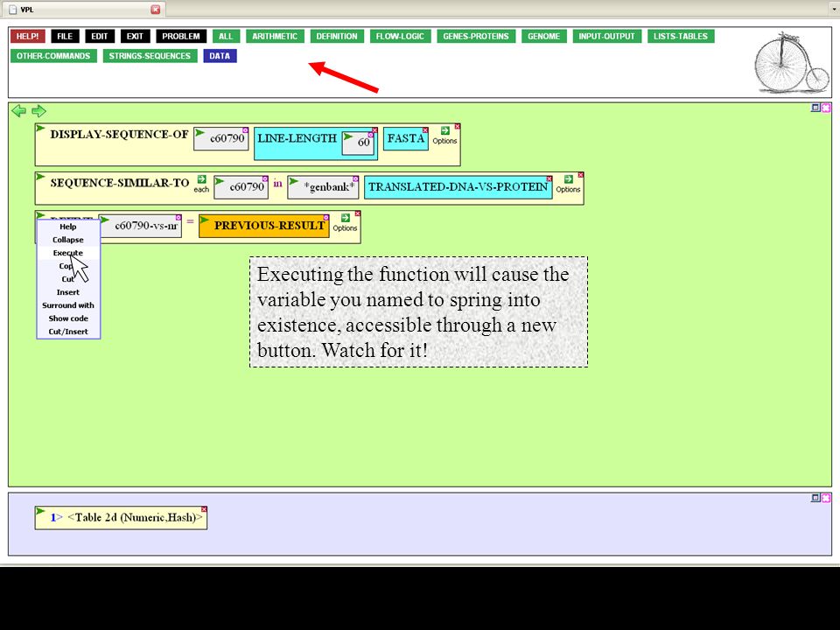This screenshot has width=840, height=630.
Task: Click the FASTA option label
Action: click(x=405, y=139)
